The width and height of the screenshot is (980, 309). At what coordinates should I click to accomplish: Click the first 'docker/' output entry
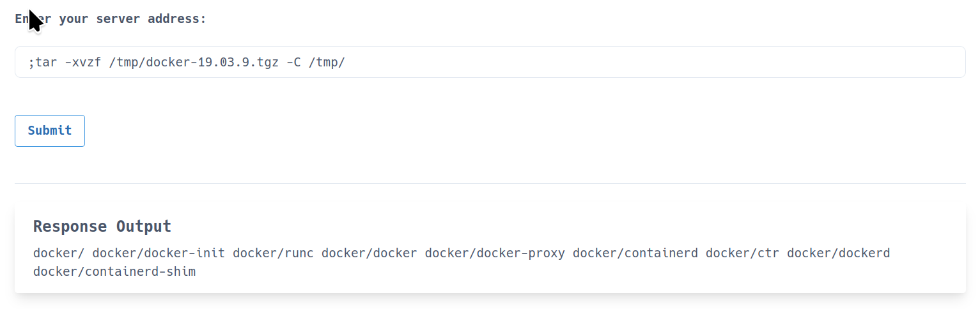point(59,253)
